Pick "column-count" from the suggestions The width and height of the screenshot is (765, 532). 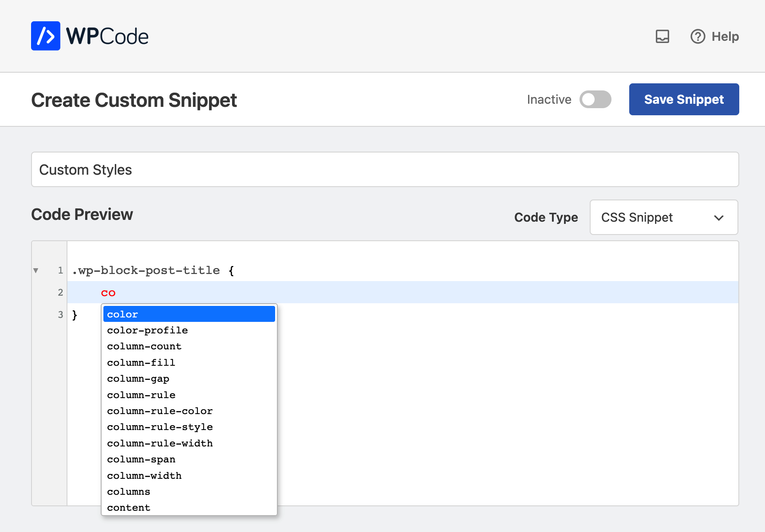144,346
